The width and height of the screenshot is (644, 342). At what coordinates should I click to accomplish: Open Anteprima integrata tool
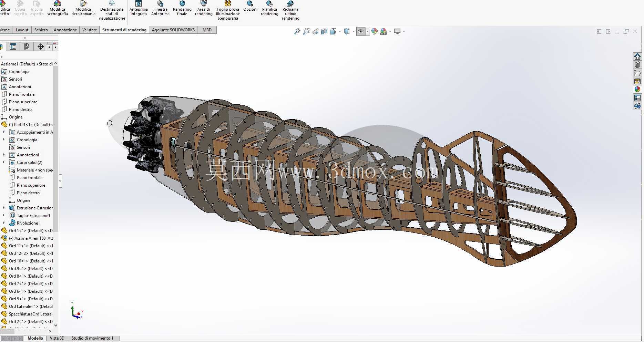(139, 9)
